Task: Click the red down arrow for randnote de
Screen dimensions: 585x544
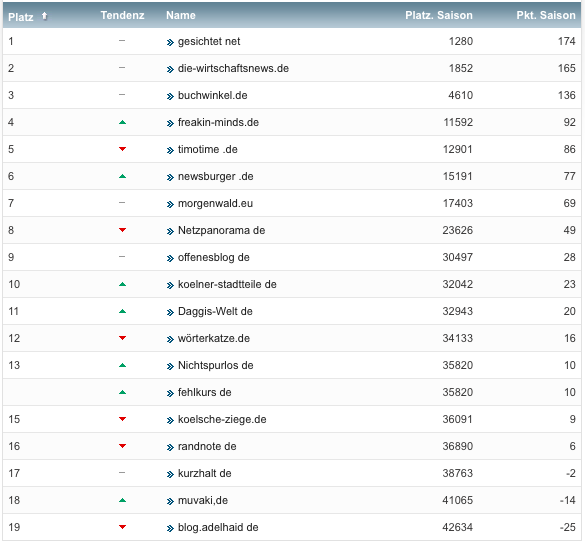Action: (x=122, y=446)
